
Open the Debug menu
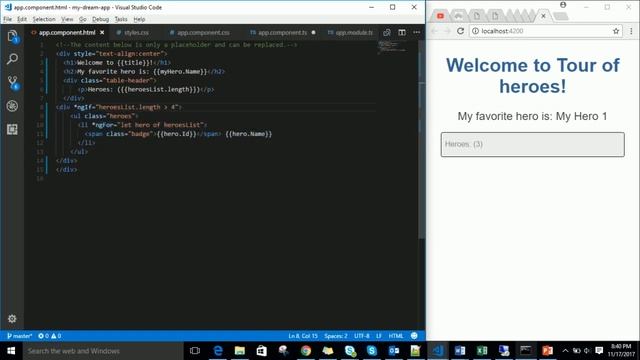[x=100, y=19]
